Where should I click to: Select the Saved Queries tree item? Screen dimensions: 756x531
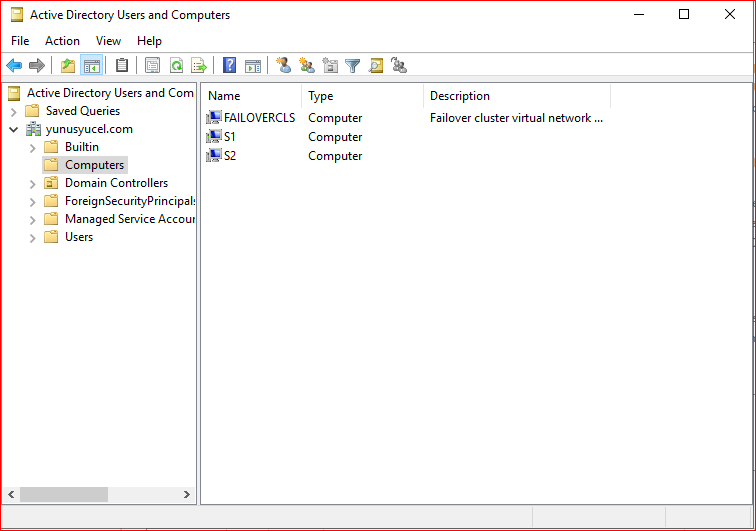pyautogui.click(x=83, y=111)
